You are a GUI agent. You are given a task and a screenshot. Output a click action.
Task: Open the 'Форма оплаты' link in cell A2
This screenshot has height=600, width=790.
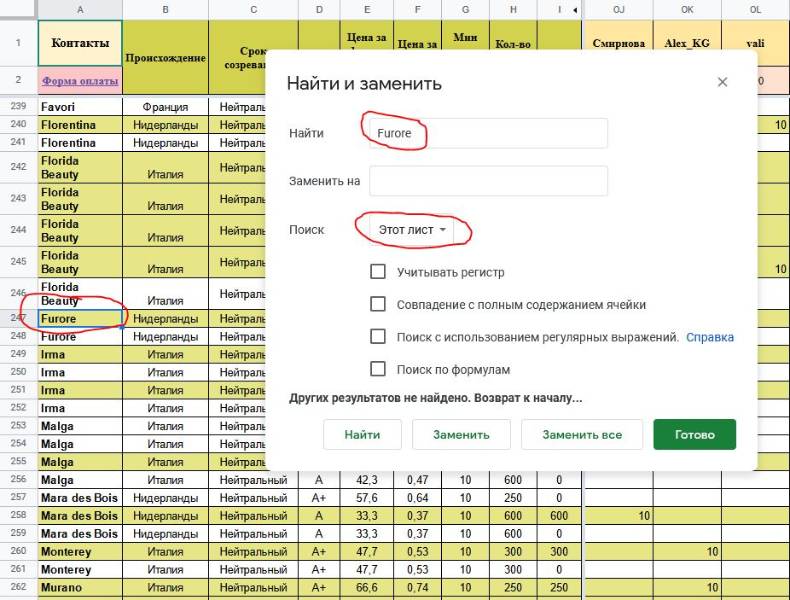coord(80,81)
